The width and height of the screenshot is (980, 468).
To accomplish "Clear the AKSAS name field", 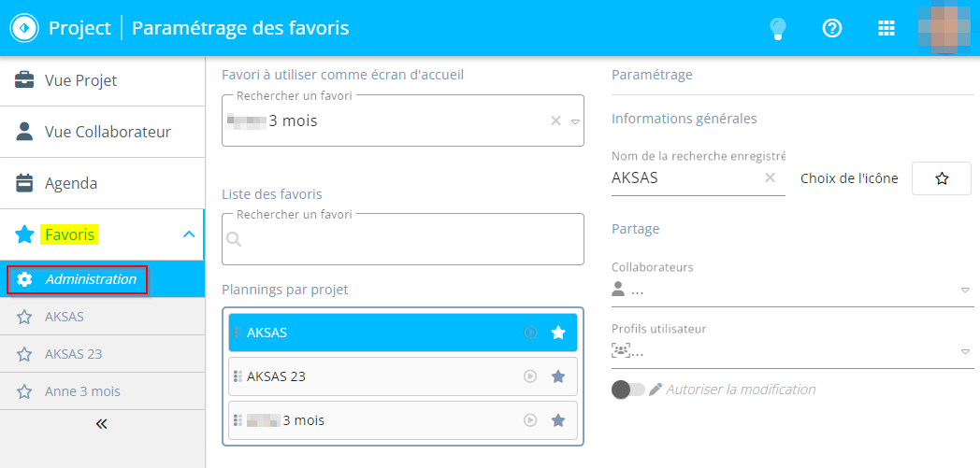I will click(770, 177).
